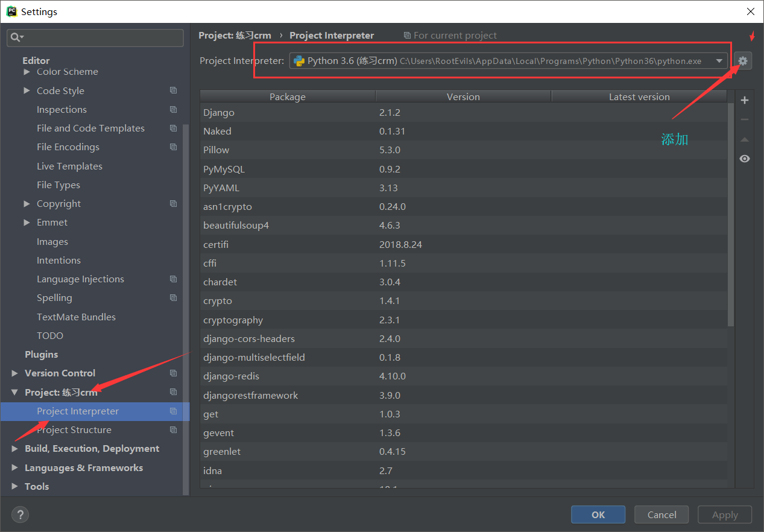This screenshot has width=764, height=532.
Task: Select certifi version 2018.8.24 cell
Action: tap(400, 244)
